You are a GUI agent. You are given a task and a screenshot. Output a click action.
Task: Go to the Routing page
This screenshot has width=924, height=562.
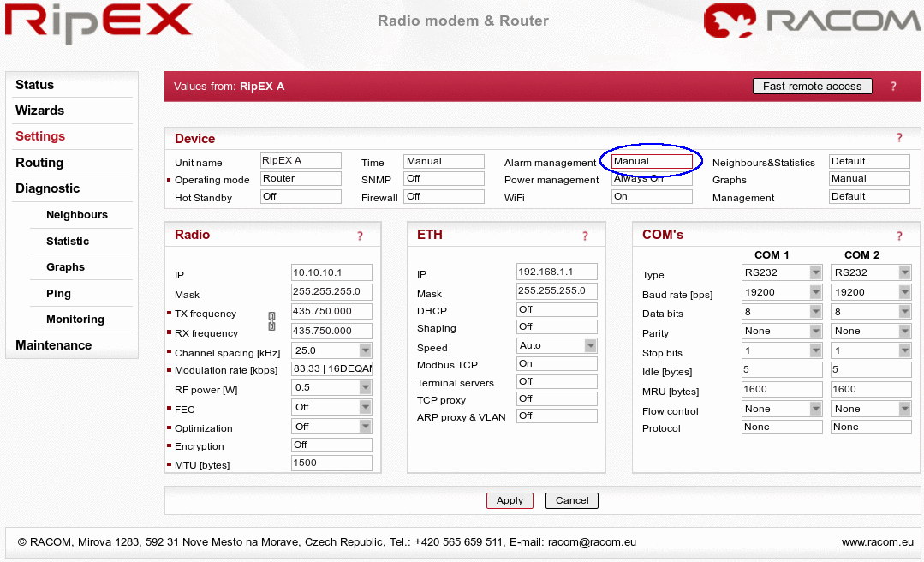[x=39, y=163]
